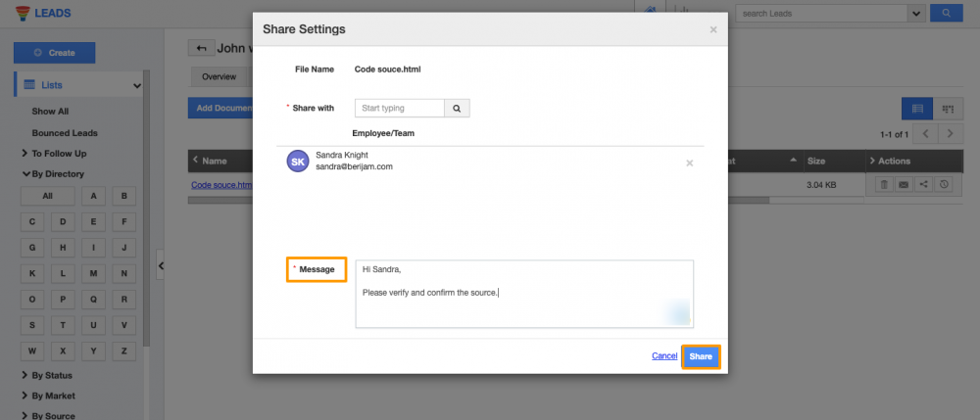Click the Share with input field

pyautogui.click(x=400, y=108)
